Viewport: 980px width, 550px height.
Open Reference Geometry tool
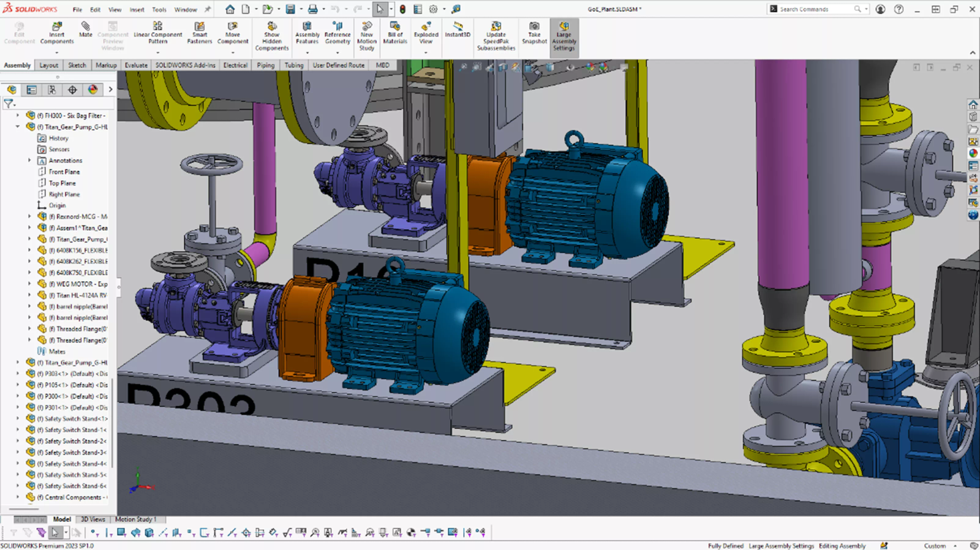[337, 33]
